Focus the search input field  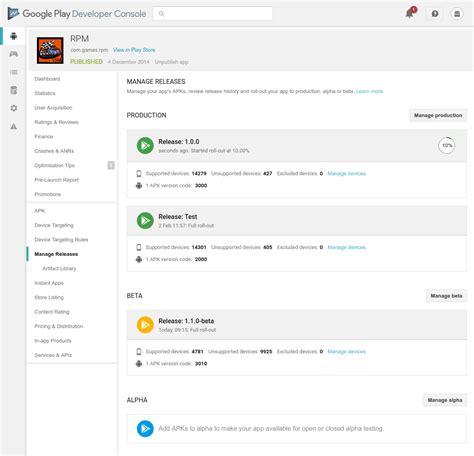tap(212, 14)
